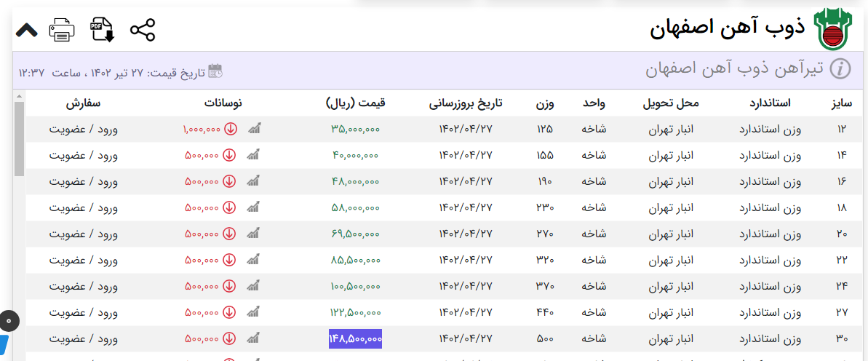Click the نوسانات column header
Screen dimensions: 868x361
221,103
